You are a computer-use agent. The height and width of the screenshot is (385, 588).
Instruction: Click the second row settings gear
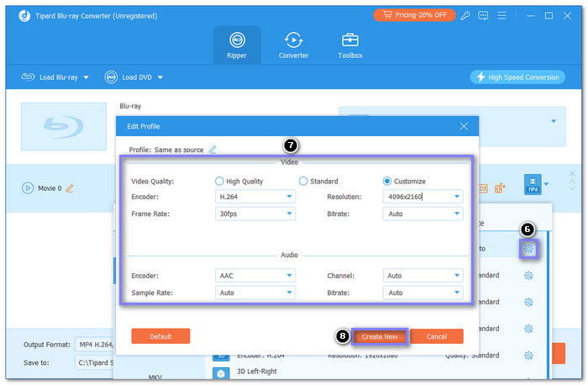(528, 276)
